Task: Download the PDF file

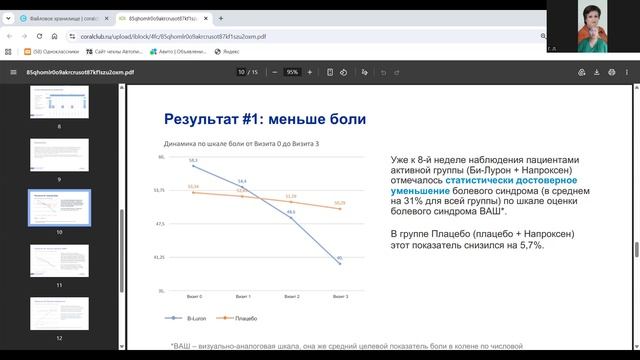Action: point(597,72)
